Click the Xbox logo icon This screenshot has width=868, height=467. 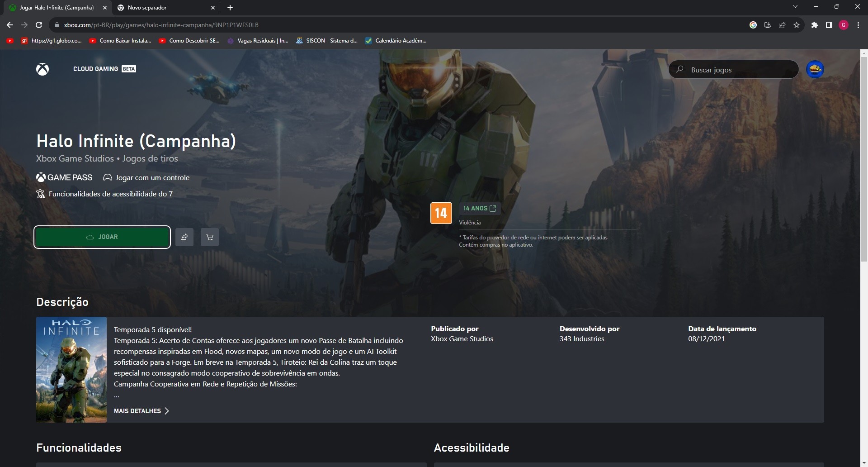pos(42,69)
